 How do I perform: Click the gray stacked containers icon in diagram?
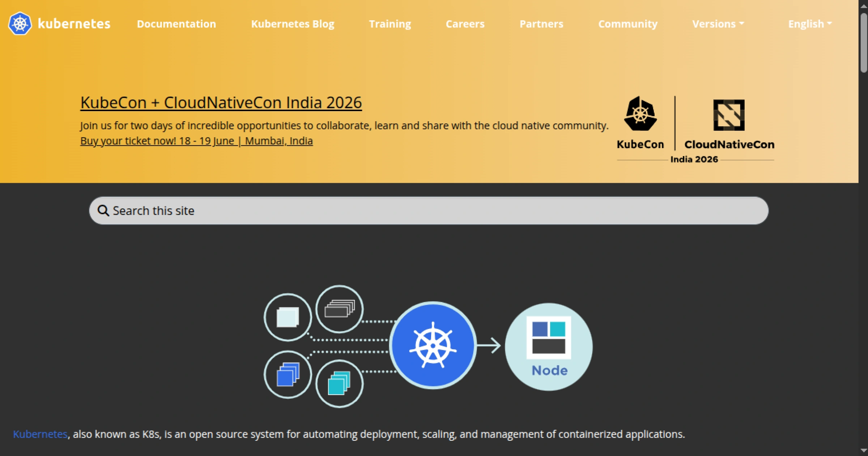[x=340, y=309]
